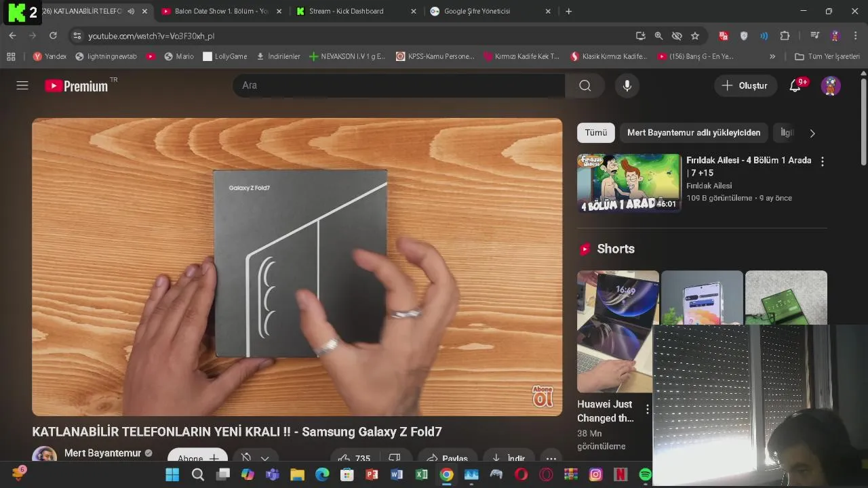Start voice search with the microphone

pyautogui.click(x=627, y=85)
